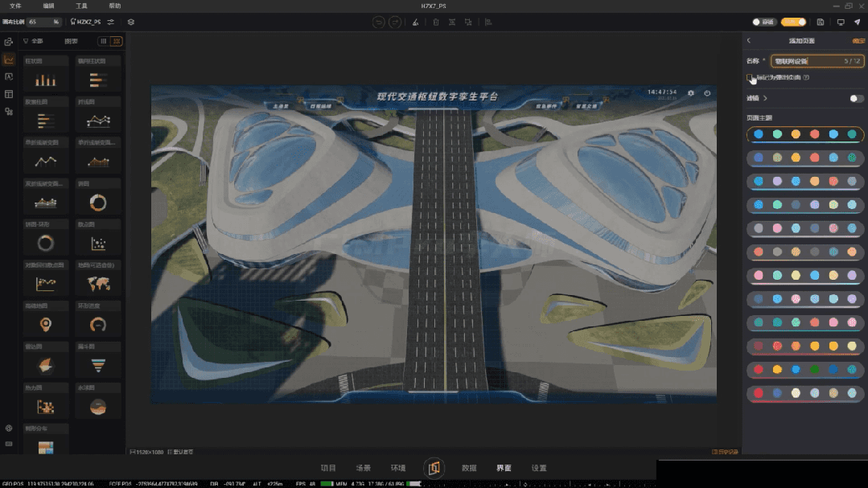Click the orange history link below the canvas
This screenshot has height=488, width=868.
point(725,452)
